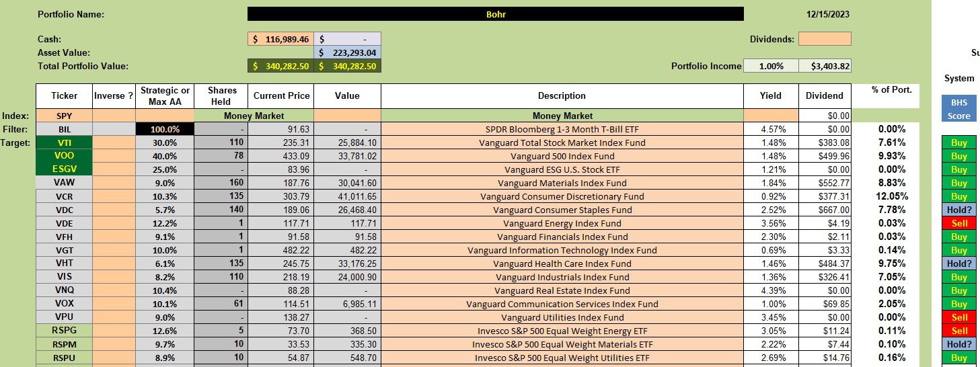Viewport: 980px width, 367px height.
Task: Select the VTI ticker cell
Action: pos(65,142)
